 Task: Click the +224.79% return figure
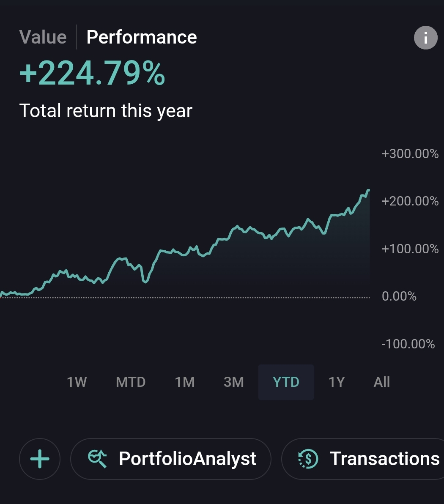(92, 73)
